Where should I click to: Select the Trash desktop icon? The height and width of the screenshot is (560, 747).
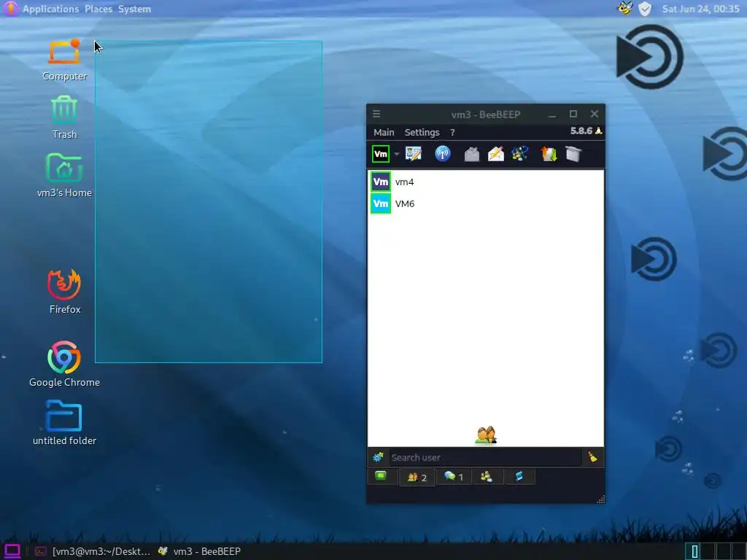pyautogui.click(x=64, y=117)
